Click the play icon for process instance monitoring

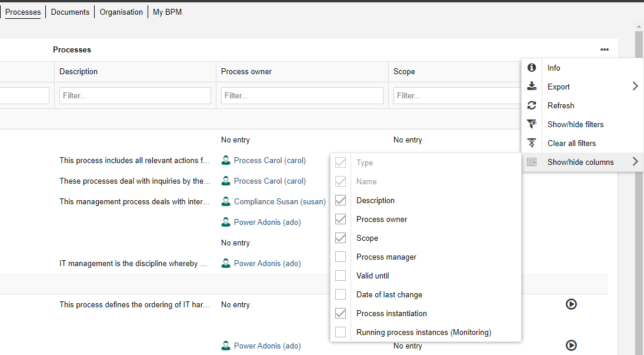pos(571,304)
